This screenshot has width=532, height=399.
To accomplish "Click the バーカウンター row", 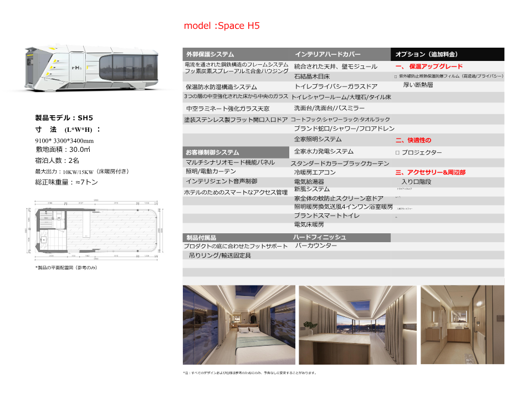I will (x=316, y=245).
